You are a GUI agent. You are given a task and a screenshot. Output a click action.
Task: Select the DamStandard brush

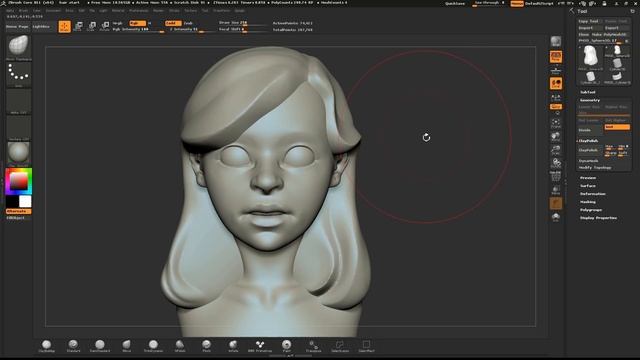coord(100,346)
